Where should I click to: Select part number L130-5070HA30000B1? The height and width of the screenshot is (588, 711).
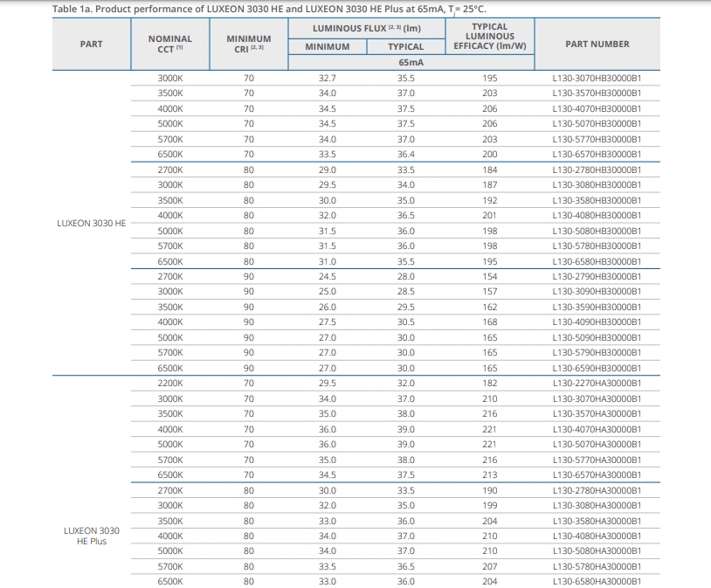pyautogui.click(x=597, y=444)
